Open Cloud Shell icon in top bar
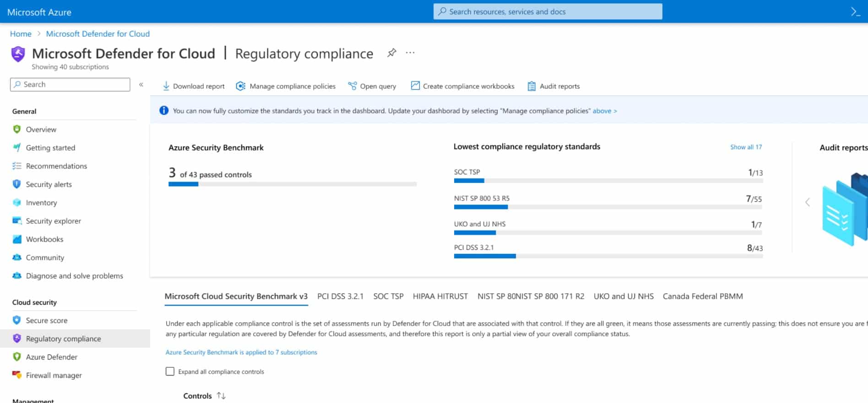The width and height of the screenshot is (868, 403). pyautogui.click(x=855, y=12)
